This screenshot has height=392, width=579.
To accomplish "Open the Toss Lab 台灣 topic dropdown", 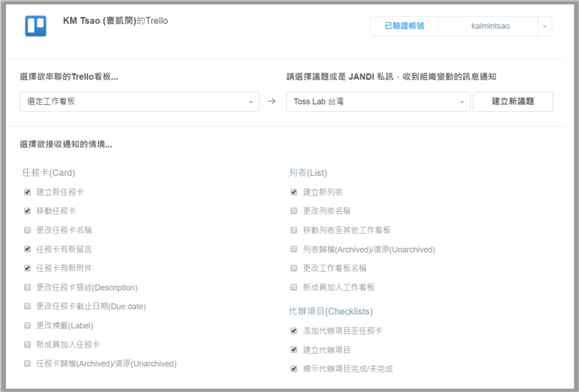I will (378, 102).
